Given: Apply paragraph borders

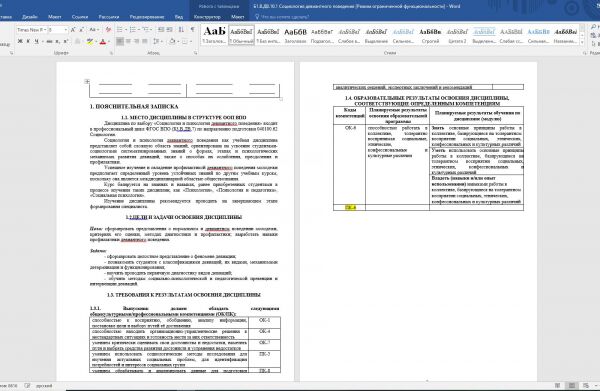Looking at the screenshot, I should click(185, 41).
